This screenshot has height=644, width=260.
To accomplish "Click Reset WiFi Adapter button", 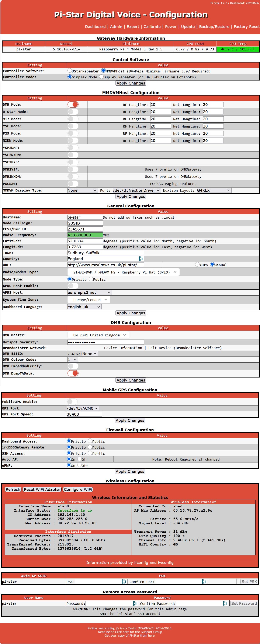I will coord(42,490).
